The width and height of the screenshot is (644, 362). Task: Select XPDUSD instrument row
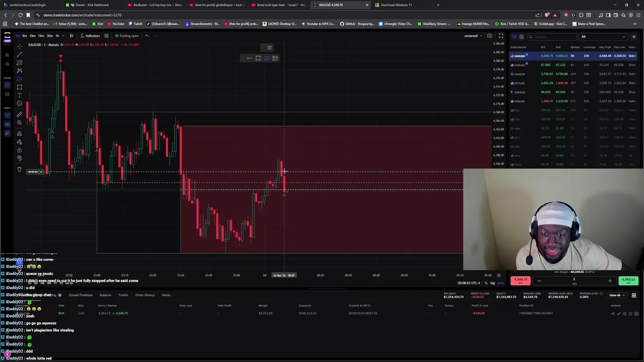pos(574,101)
